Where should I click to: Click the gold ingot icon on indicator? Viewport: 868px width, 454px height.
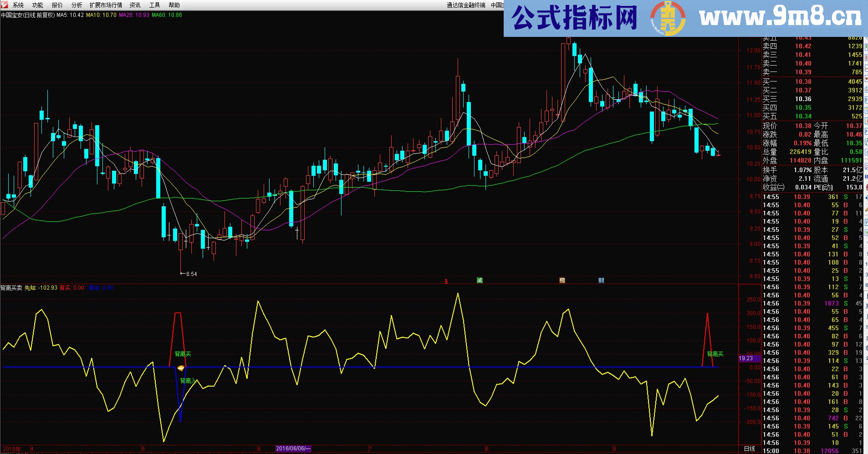coord(181,368)
